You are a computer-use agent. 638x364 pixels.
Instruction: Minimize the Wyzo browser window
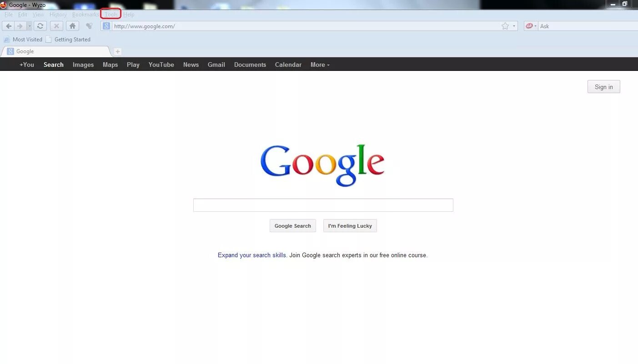pyautogui.click(x=613, y=4)
